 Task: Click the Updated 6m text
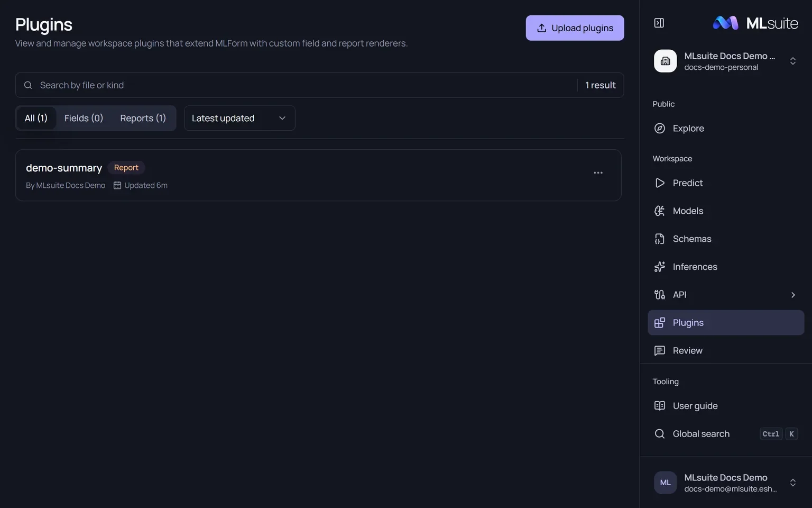(x=146, y=185)
